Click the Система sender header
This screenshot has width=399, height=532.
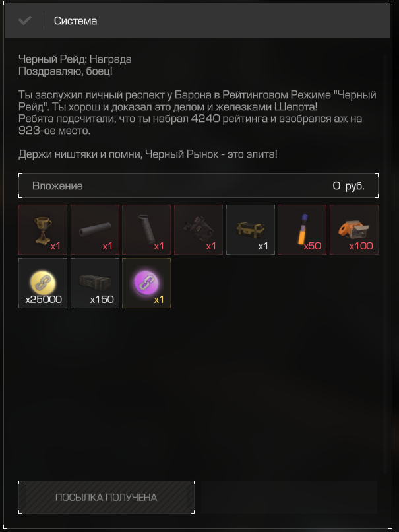point(75,20)
